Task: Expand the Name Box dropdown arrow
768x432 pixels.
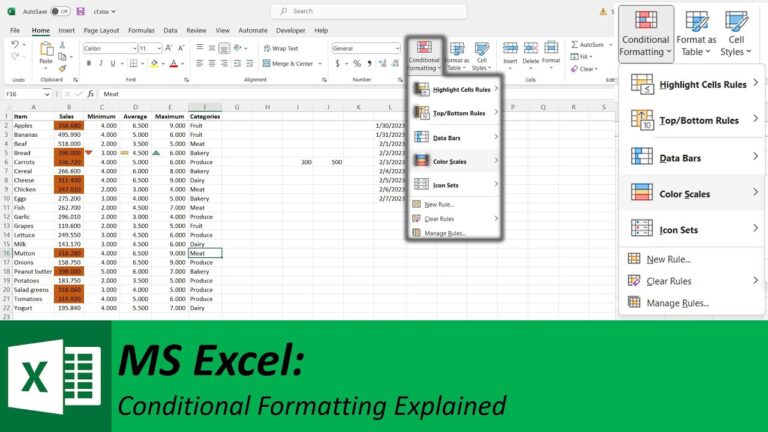Action: click(47, 94)
